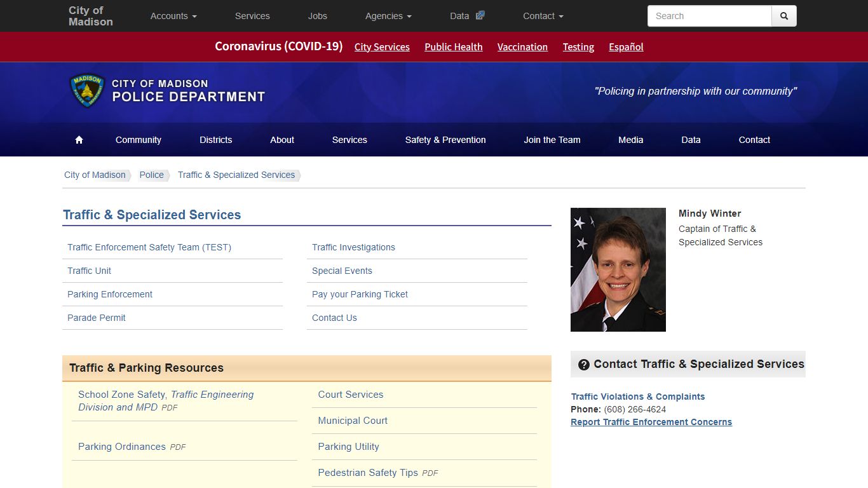This screenshot has height=488, width=868.
Task: Select Data in police navigation bar
Action: click(x=691, y=140)
